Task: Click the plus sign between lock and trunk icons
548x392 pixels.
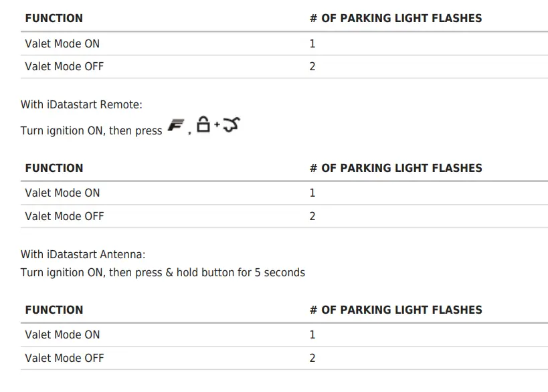Action: tap(216, 126)
